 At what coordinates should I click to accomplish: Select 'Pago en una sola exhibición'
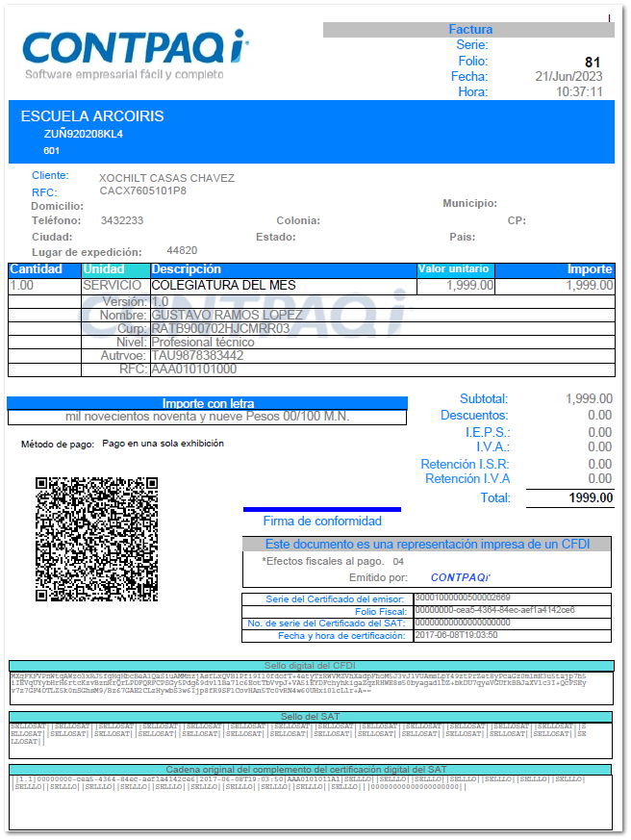[x=163, y=444]
